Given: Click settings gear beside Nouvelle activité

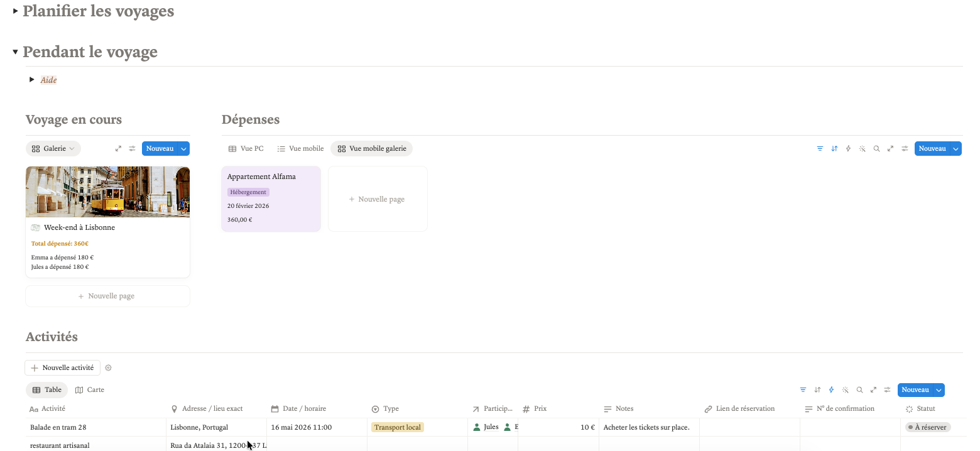Looking at the screenshot, I should (x=108, y=368).
